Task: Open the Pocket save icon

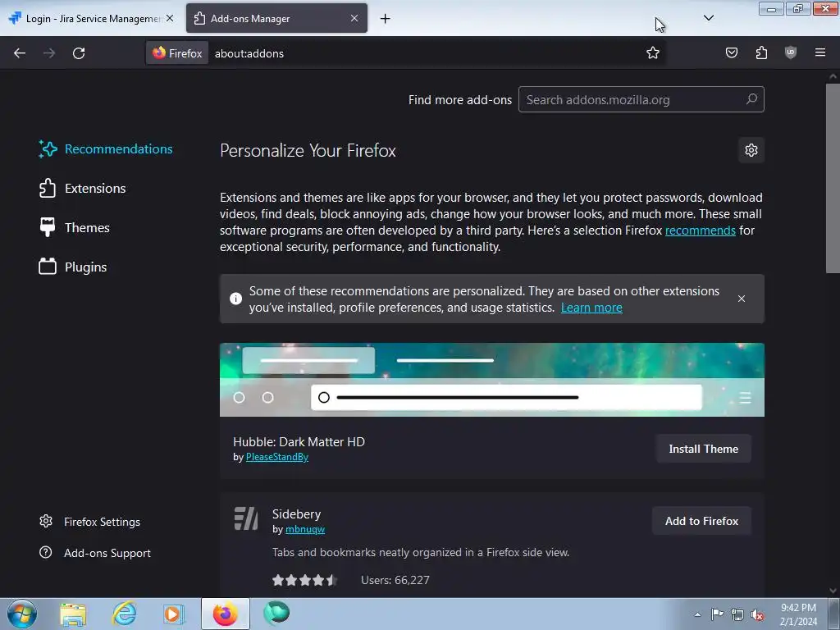Action: (x=732, y=53)
